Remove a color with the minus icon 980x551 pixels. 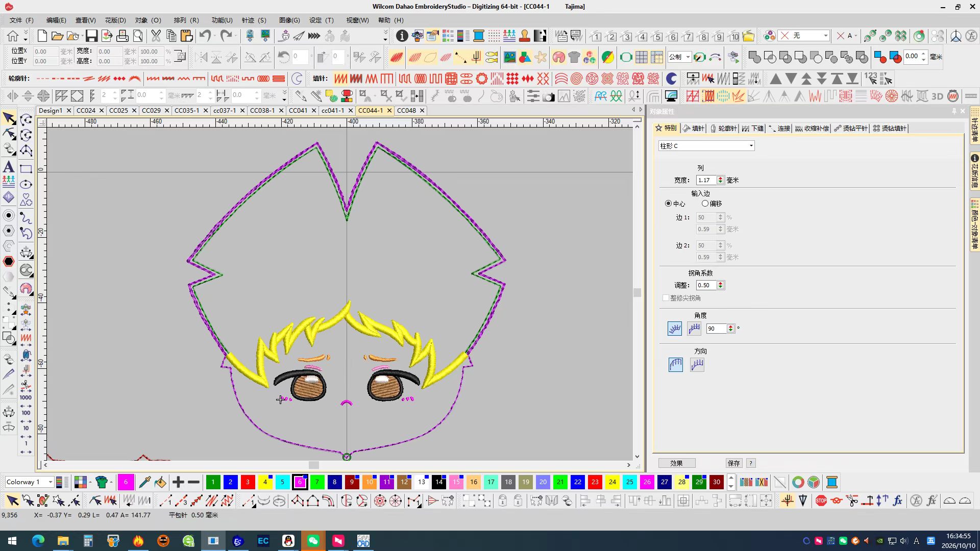click(193, 482)
